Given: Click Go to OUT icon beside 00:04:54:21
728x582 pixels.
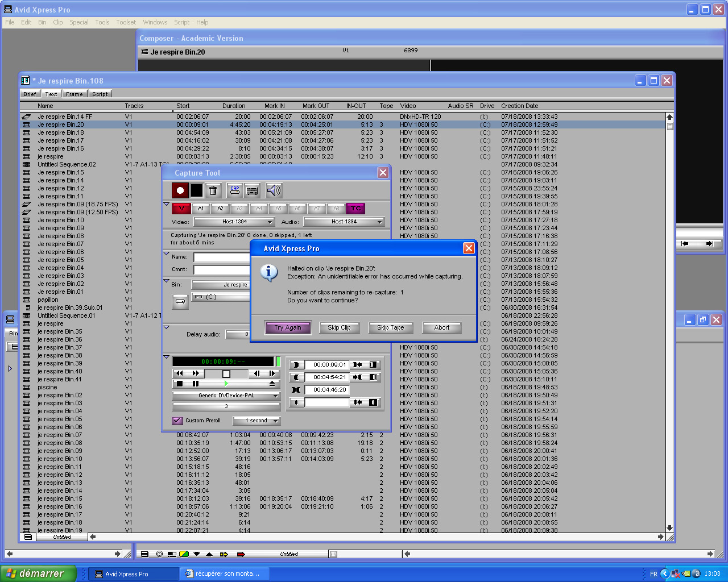Looking at the screenshot, I should click(x=357, y=377).
